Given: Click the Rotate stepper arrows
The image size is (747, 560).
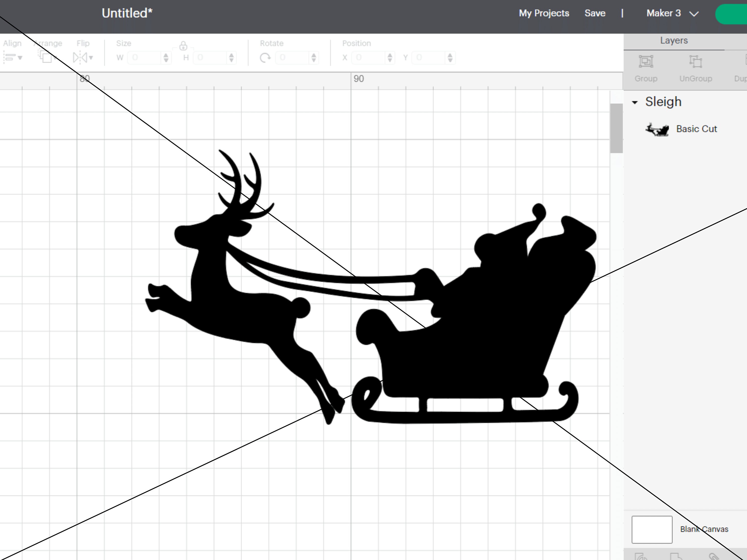Looking at the screenshot, I should pyautogui.click(x=314, y=58).
